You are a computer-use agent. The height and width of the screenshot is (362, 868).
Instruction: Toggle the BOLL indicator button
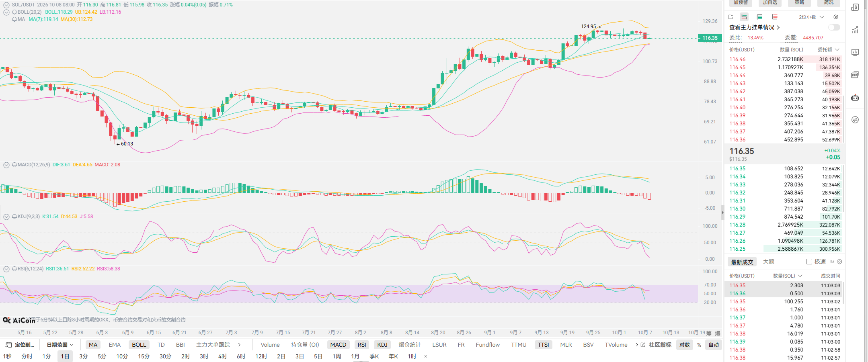[x=139, y=345]
